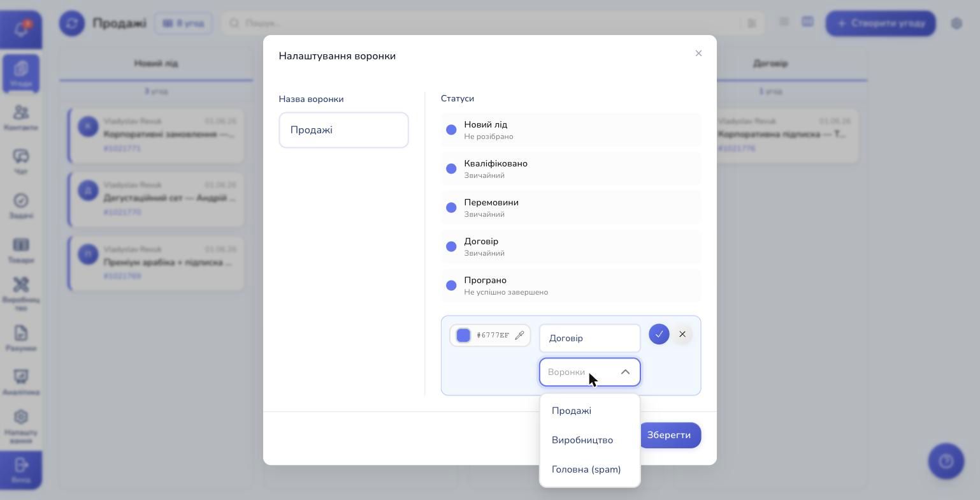The width and height of the screenshot is (980, 500).
Task: Select the Новий лід column header
Action: pos(156,64)
